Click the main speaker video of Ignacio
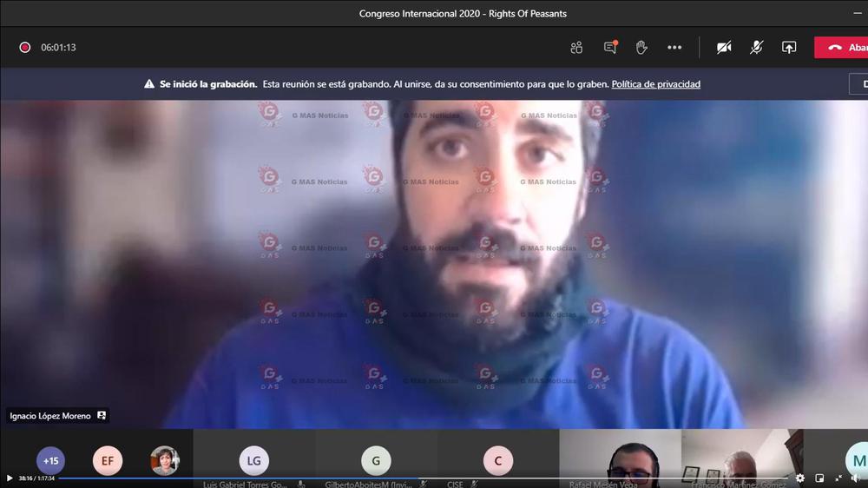Viewport: 868px width, 488px height. coord(434,264)
